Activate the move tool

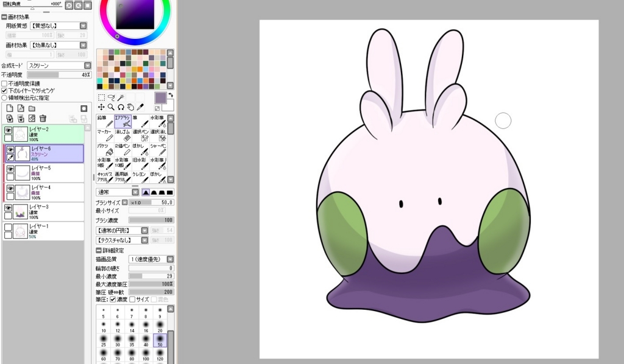(102, 107)
